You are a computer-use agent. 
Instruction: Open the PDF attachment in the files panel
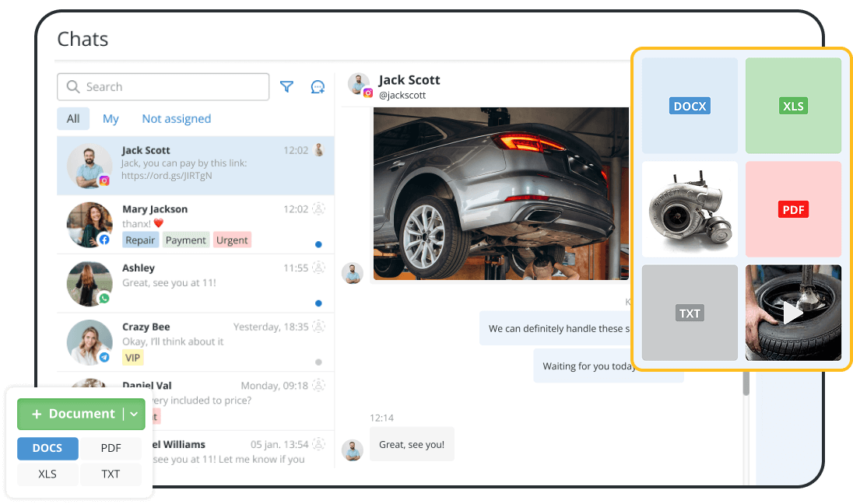793,209
